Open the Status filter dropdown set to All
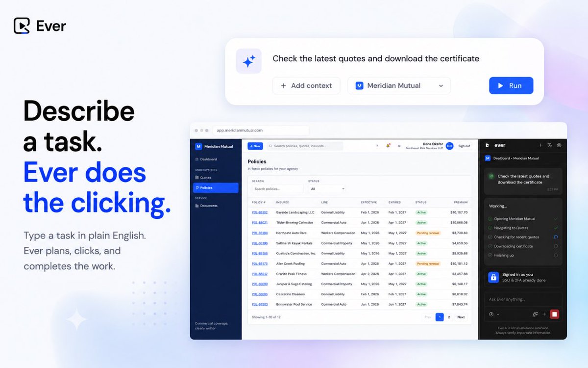The image size is (588, 368). (327, 189)
